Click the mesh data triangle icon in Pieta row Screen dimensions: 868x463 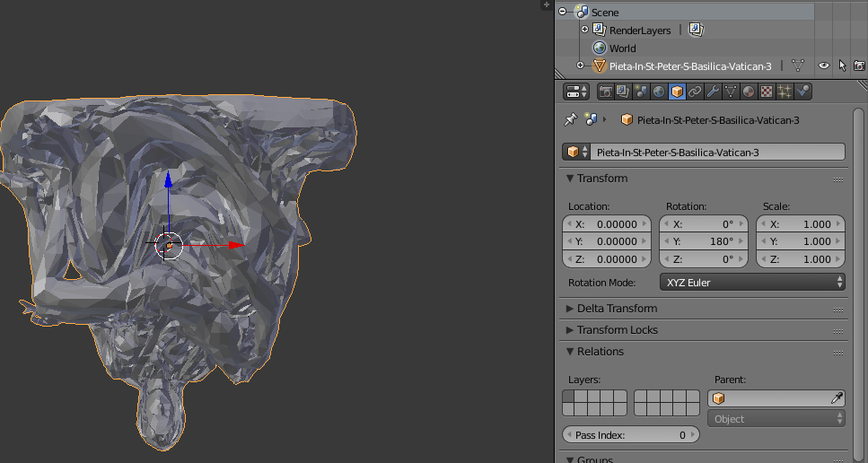point(798,66)
